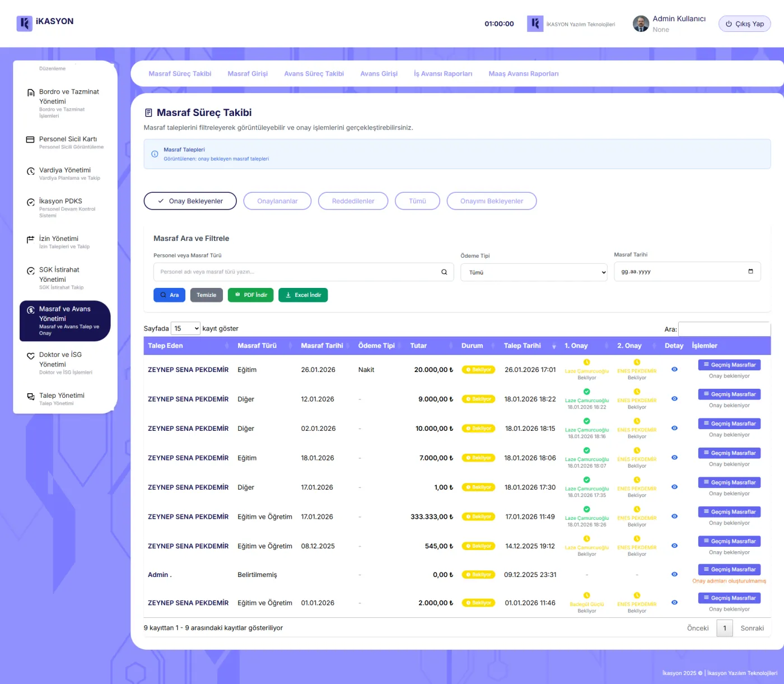Switch to the Avans Süreç Takibi tab
Image resolution: width=784 pixels, height=684 pixels.
pos(314,74)
